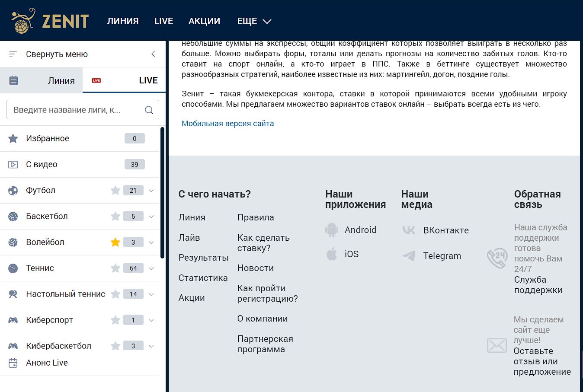Click the Киберспорт gamepad icon
Screen dimensions: 583x392
click(x=13, y=320)
